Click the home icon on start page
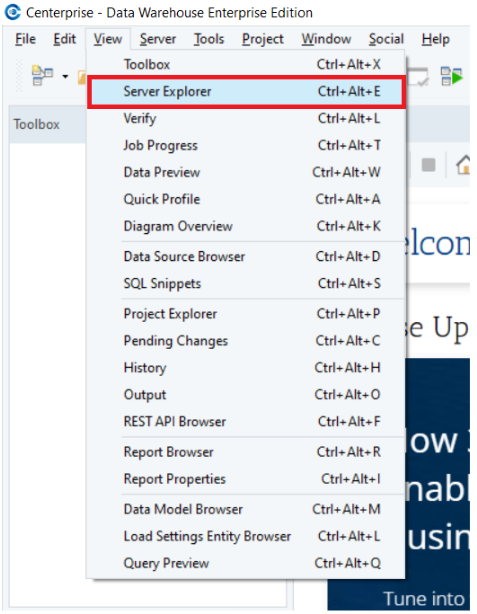Viewport: 477px width, 614px height. (463, 164)
